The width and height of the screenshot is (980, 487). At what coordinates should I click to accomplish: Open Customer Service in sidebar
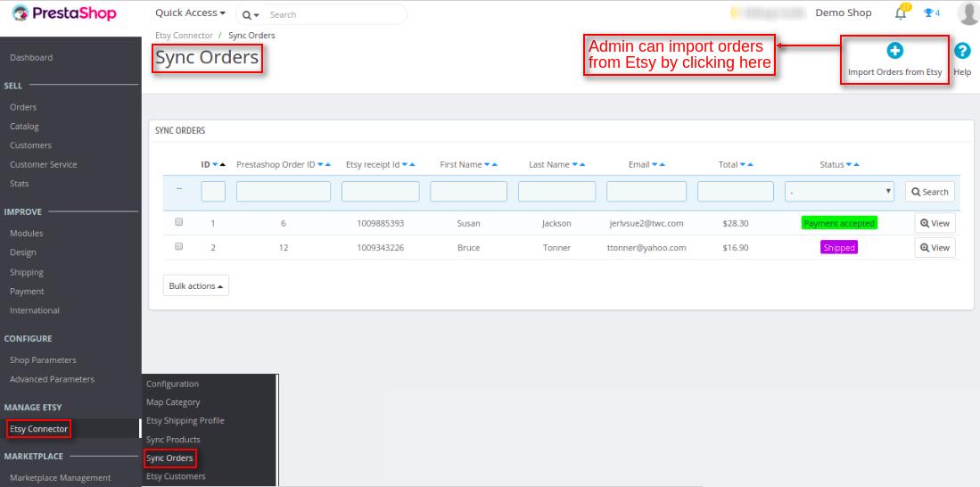(x=43, y=164)
